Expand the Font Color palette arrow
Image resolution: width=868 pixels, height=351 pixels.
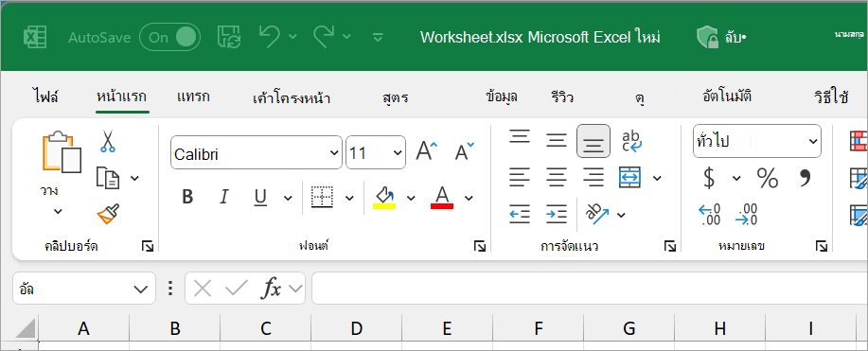(469, 197)
